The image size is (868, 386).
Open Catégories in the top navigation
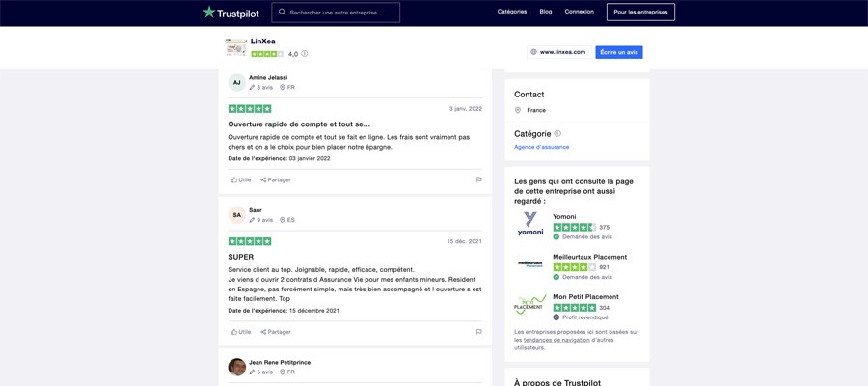click(x=511, y=12)
